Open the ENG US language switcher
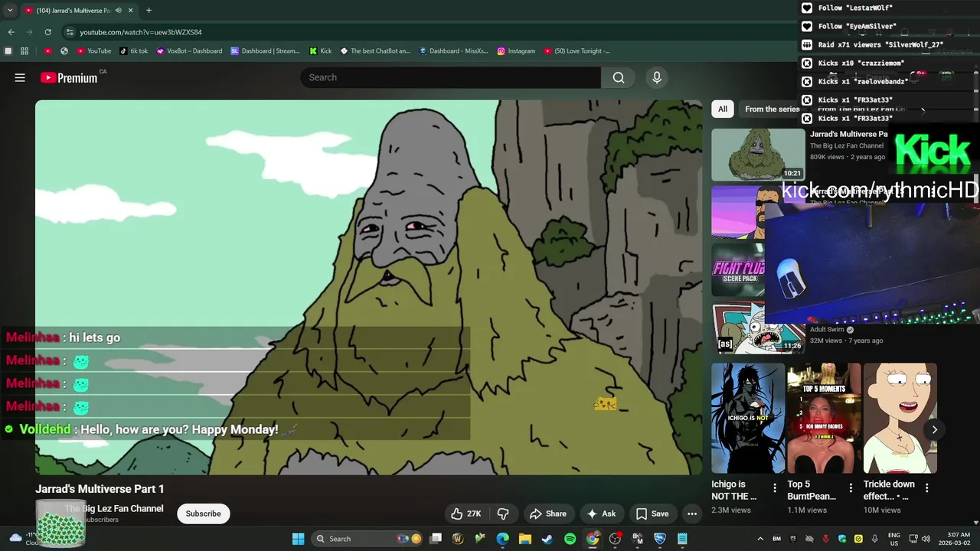Image resolution: width=980 pixels, height=551 pixels. tap(894, 539)
